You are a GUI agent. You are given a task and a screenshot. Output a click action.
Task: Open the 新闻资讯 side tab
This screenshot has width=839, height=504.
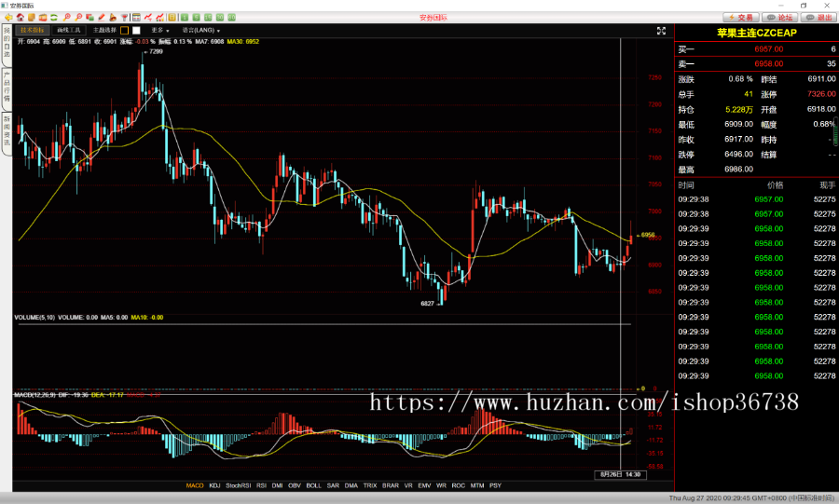(x=7, y=132)
